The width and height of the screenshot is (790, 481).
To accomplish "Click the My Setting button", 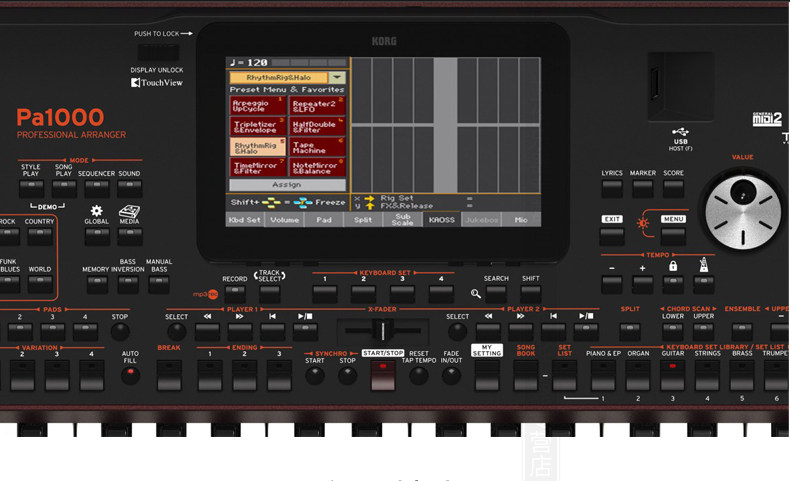I will 487,375.
